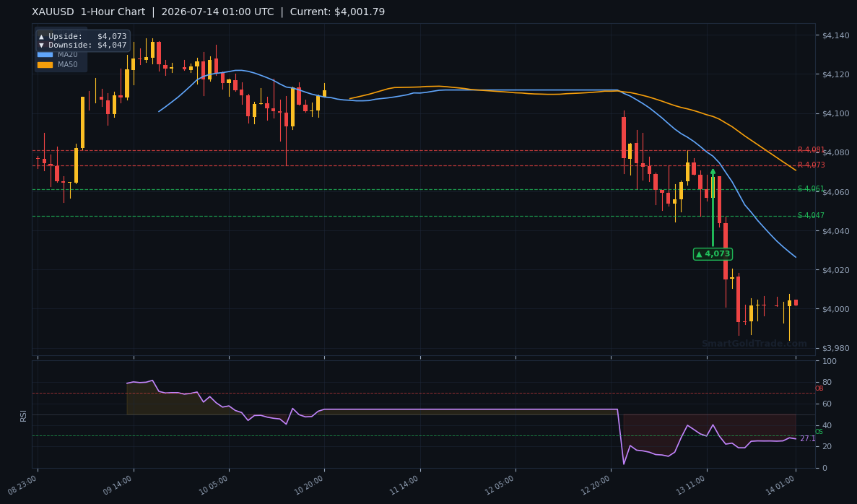
Task: Click the '12 20:00' time axis label
Action: point(596,485)
